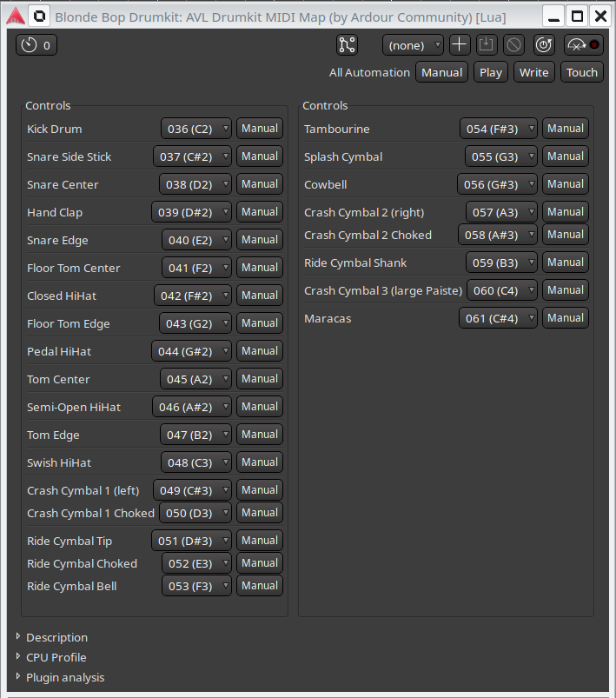Expand the CPU Profile section

[x=56, y=657]
